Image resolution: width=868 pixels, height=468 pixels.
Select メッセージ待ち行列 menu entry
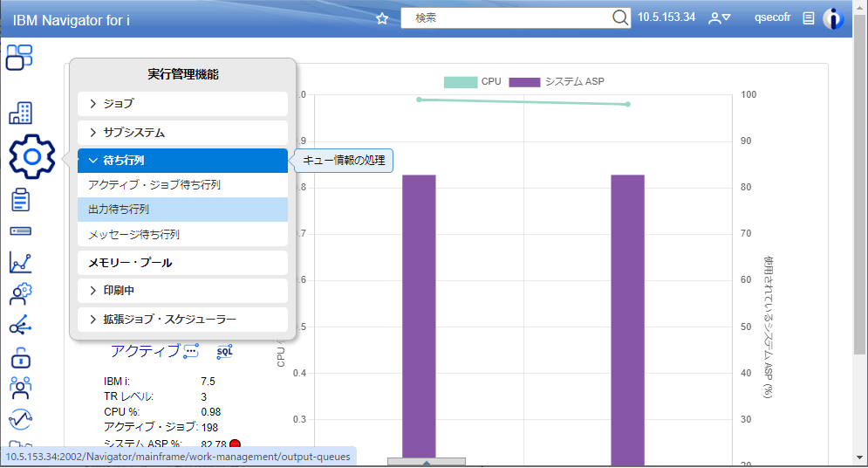click(x=182, y=234)
